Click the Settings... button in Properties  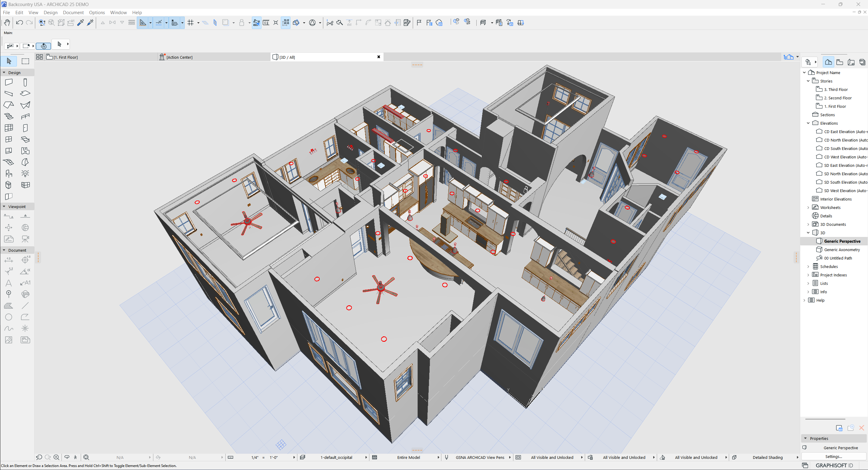pos(833,456)
